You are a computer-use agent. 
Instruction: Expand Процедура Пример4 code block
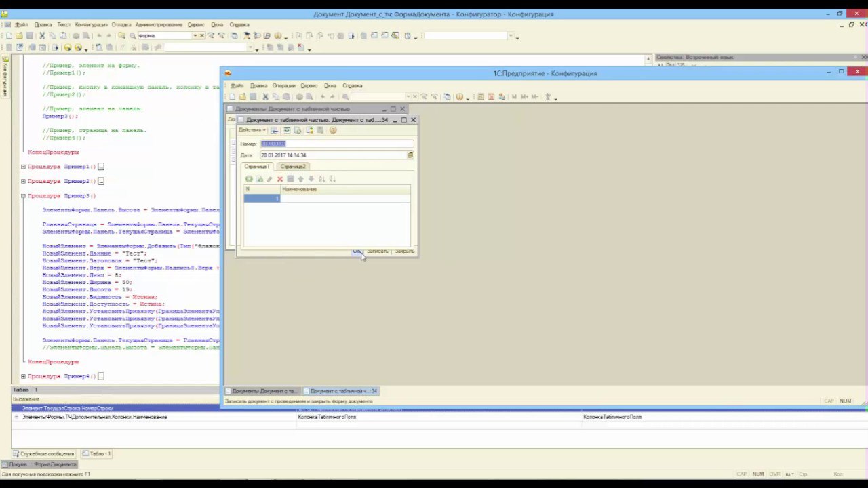click(x=23, y=376)
